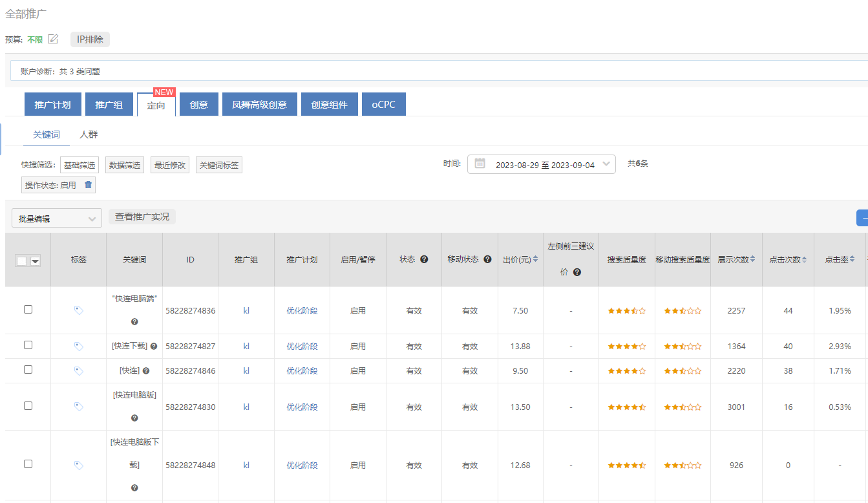Switch to the 推广计划 tab
The image size is (868, 503).
coord(52,105)
